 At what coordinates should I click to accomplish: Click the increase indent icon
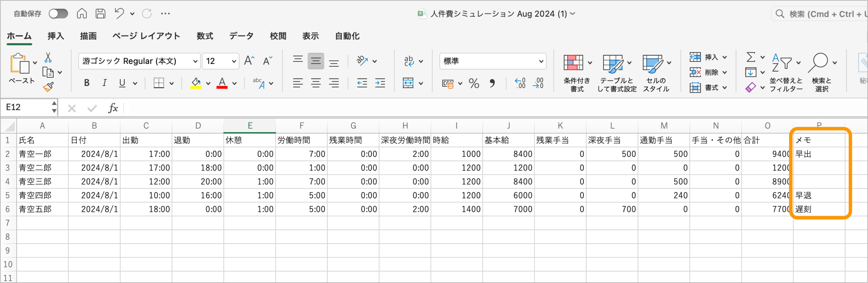[380, 83]
